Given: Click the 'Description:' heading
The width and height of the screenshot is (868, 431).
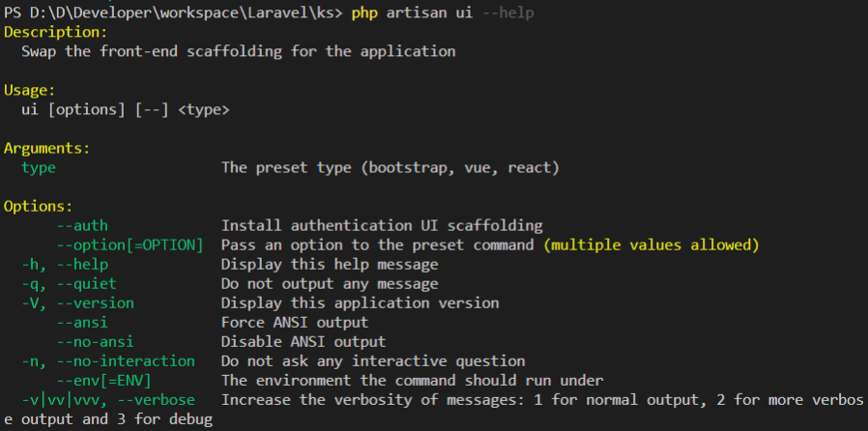Looking at the screenshot, I should [55, 32].
